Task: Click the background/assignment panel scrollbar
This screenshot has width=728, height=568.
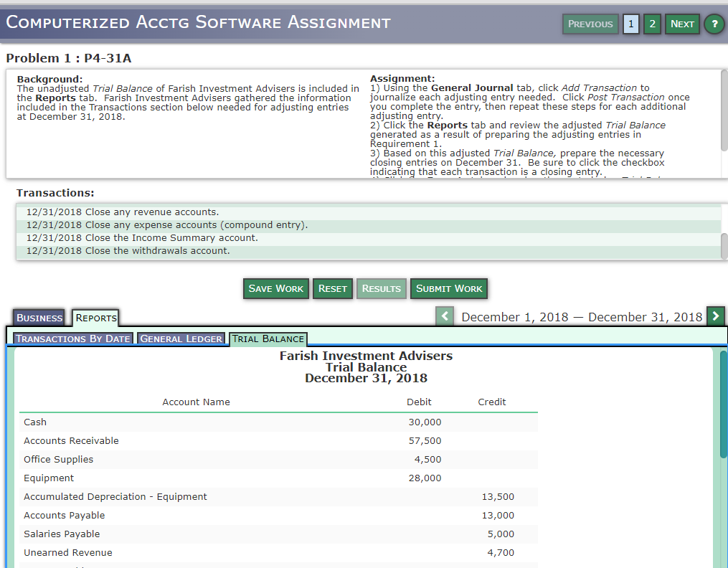Action: coord(724,110)
